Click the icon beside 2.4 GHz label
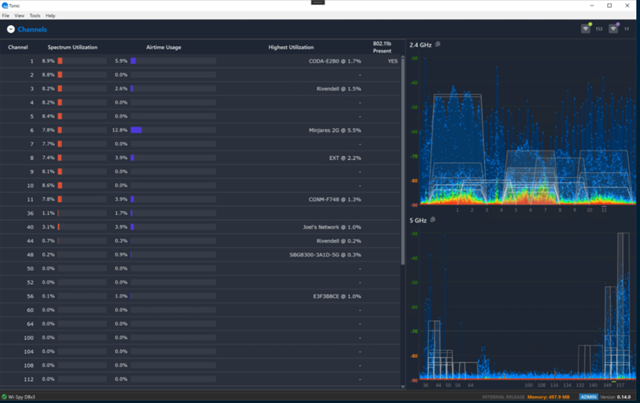The height and width of the screenshot is (403, 640). pyautogui.click(x=438, y=44)
